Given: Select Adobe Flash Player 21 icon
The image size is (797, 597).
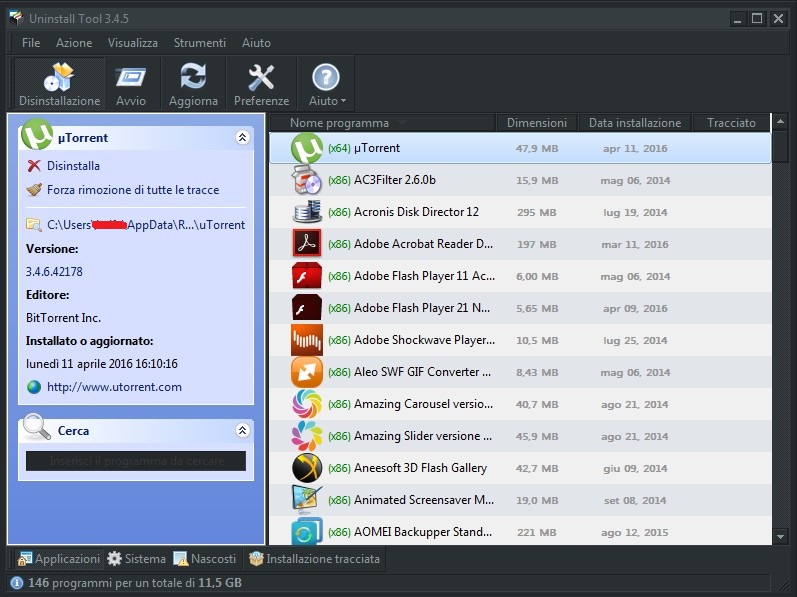Looking at the screenshot, I should coord(306,308).
